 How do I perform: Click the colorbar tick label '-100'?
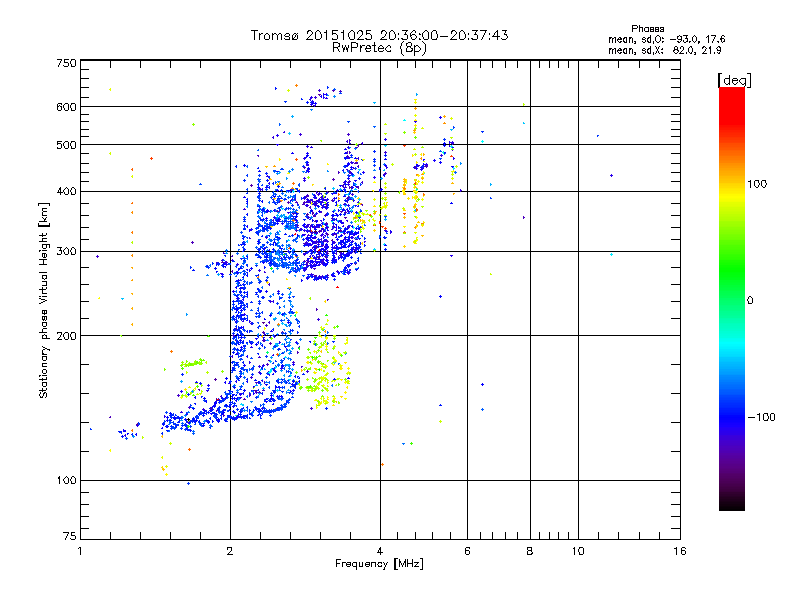tap(761, 417)
